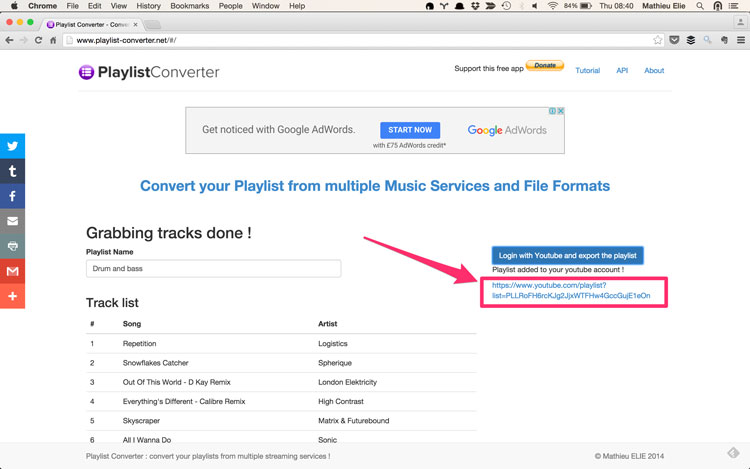750x469 pixels.
Task: Click the AdChoices info icon on ad
Action: click(x=552, y=111)
